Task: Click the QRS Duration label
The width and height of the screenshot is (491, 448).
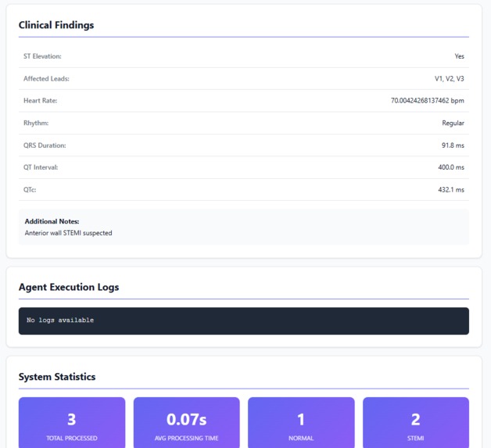Action: click(x=45, y=145)
